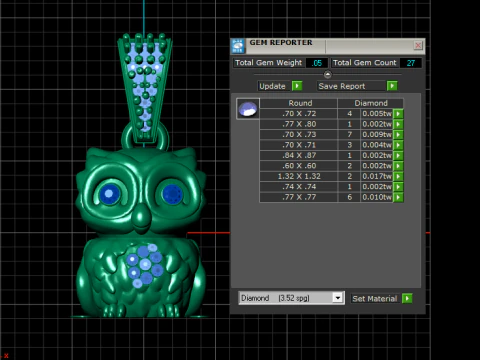Click the quantity 6 cell in the .77 X .77 row
The image size is (480, 360).
[349, 197]
